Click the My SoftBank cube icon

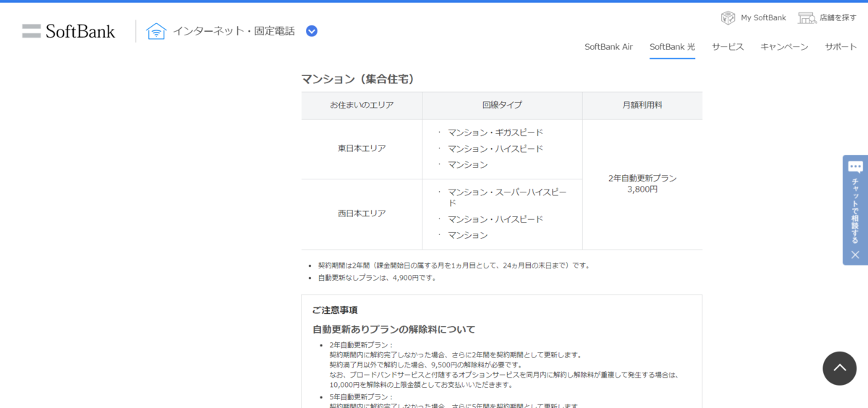pyautogui.click(x=728, y=17)
